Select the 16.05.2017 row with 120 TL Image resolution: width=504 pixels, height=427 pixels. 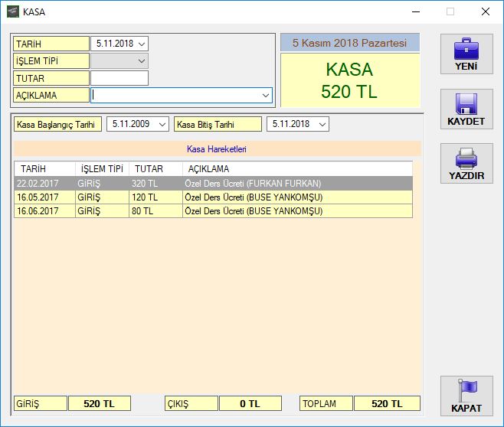pyautogui.click(x=213, y=197)
